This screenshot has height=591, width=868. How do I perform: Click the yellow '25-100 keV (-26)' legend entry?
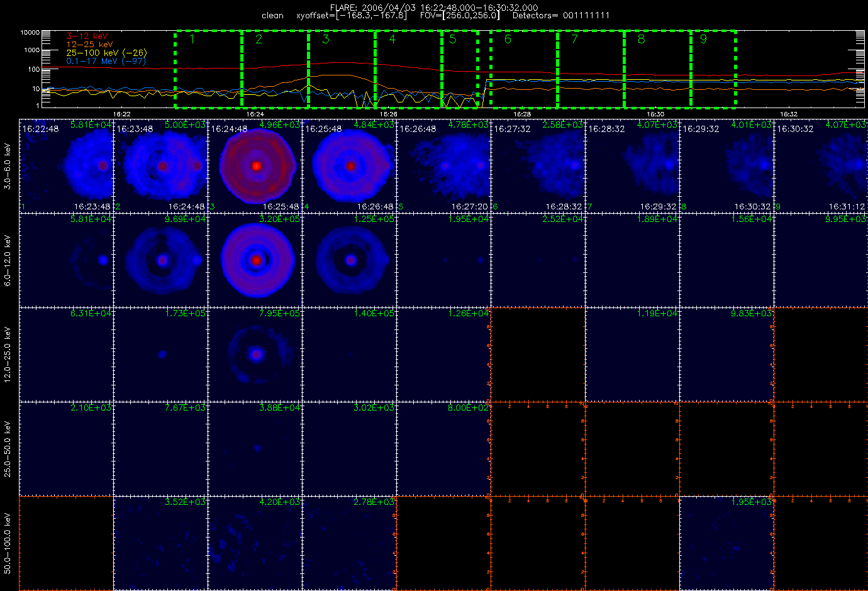click(x=106, y=53)
